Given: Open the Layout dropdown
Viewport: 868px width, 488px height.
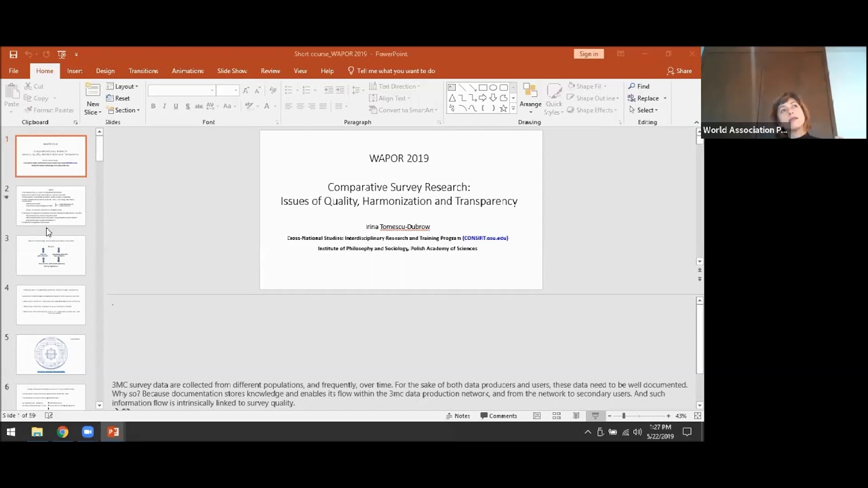Looking at the screenshot, I should click(x=122, y=86).
